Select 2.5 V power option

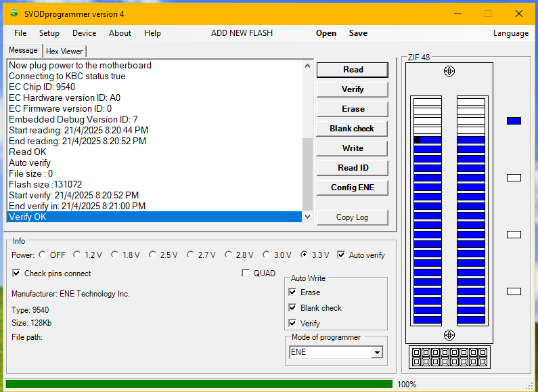tap(152, 255)
